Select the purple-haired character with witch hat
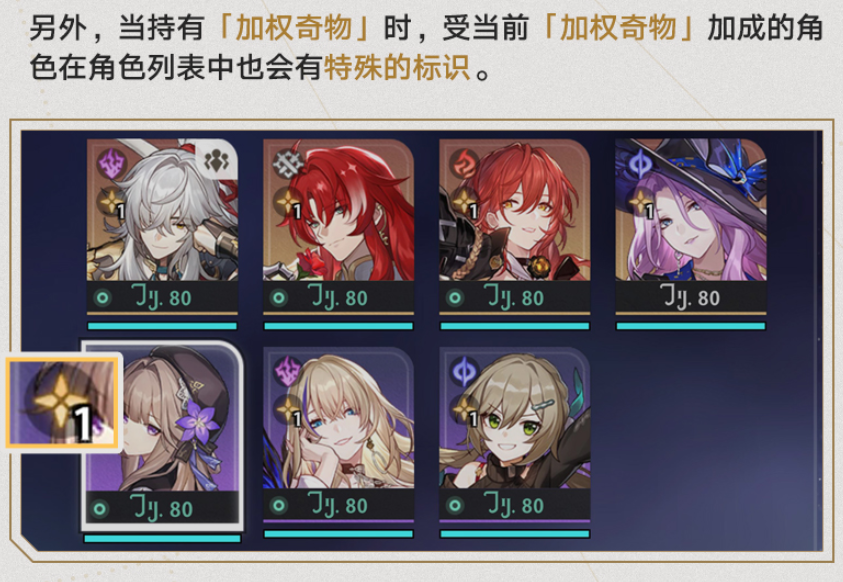843x582 pixels. (x=691, y=210)
